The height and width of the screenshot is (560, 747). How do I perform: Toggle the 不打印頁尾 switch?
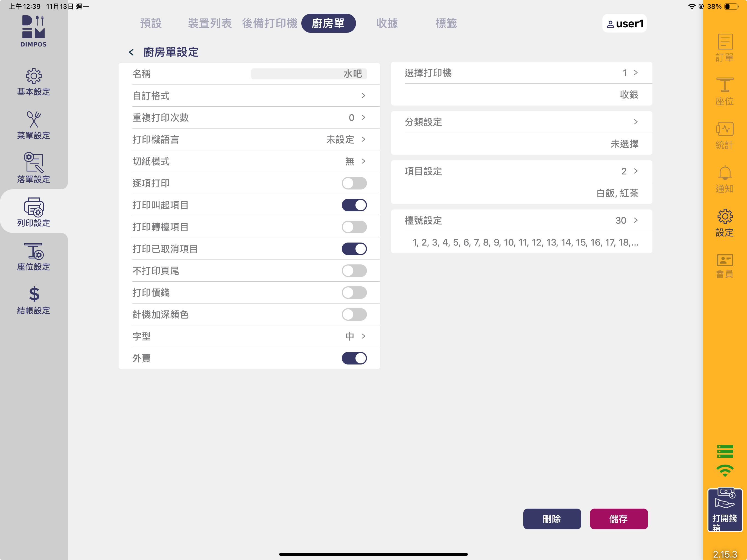pyautogui.click(x=354, y=270)
